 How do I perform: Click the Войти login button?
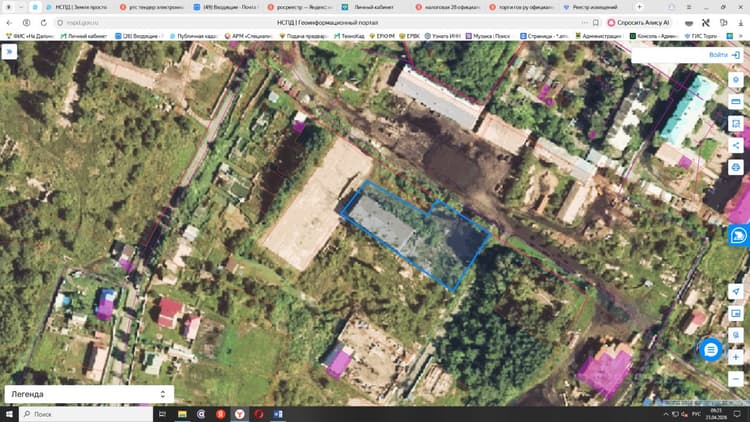(724, 55)
